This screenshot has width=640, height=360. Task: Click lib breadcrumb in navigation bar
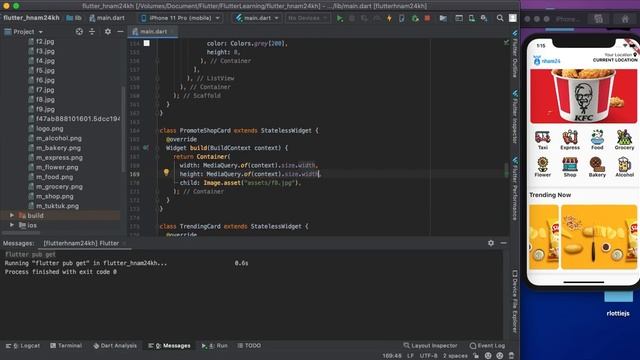[74, 18]
